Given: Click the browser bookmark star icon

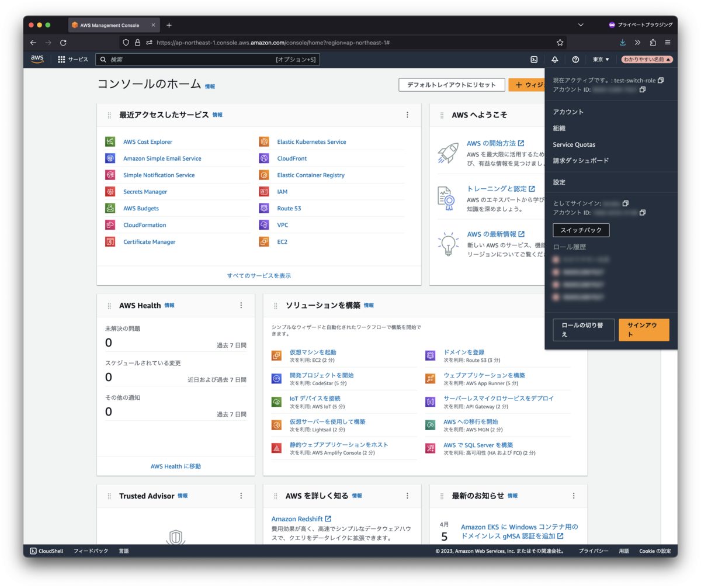Looking at the screenshot, I should [560, 43].
